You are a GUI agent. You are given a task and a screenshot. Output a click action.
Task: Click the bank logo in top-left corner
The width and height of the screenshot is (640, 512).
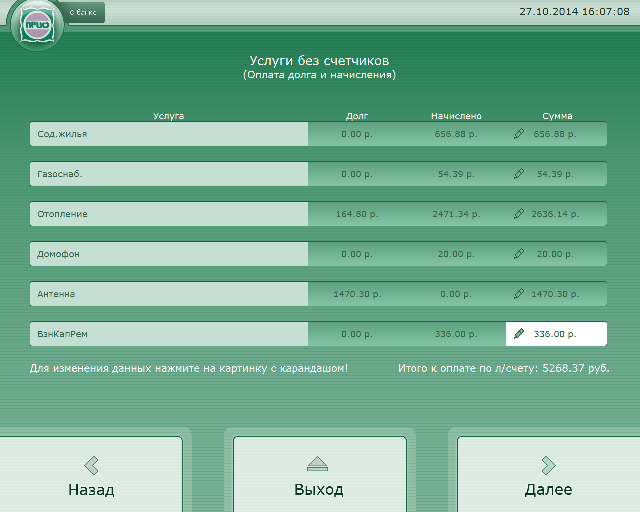(37, 29)
